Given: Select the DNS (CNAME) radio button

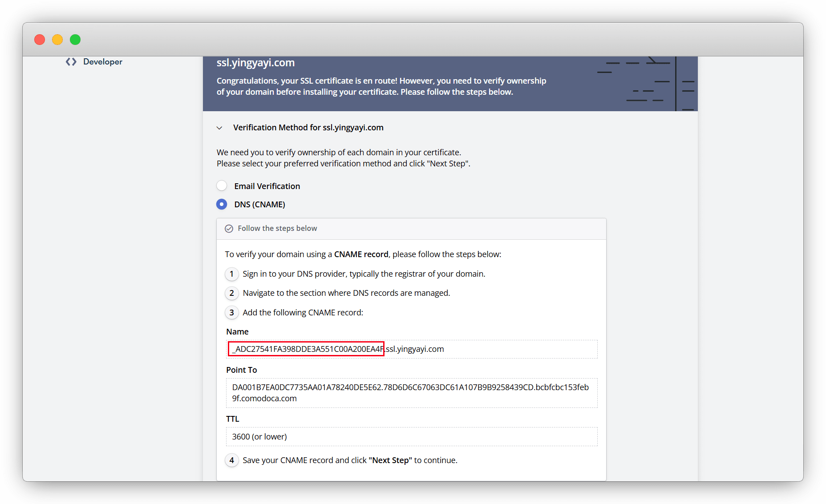Looking at the screenshot, I should tap(222, 205).
